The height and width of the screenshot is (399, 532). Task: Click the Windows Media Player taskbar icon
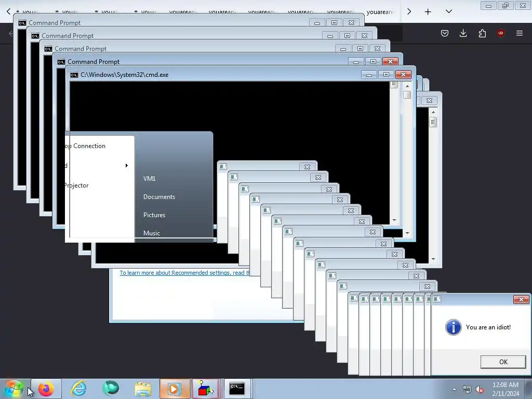click(x=175, y=389)
